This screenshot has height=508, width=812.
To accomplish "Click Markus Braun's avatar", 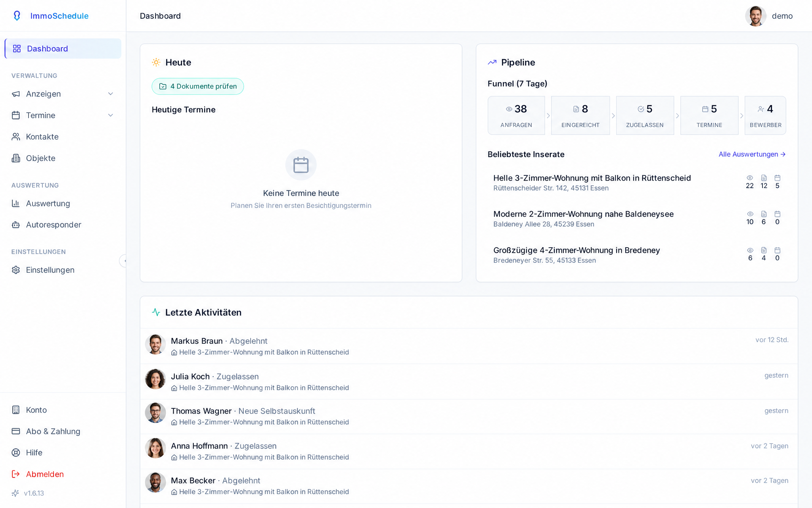I will [155, 344].
